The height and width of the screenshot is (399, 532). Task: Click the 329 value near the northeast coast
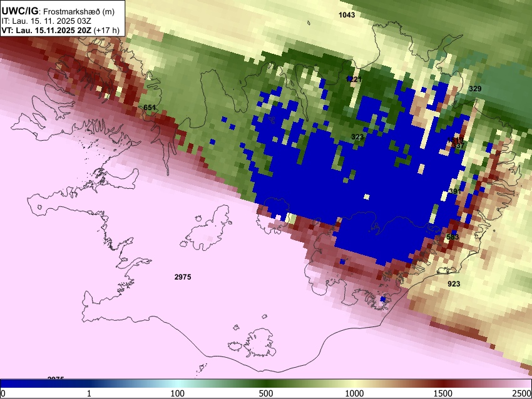(x=475, y=89)
